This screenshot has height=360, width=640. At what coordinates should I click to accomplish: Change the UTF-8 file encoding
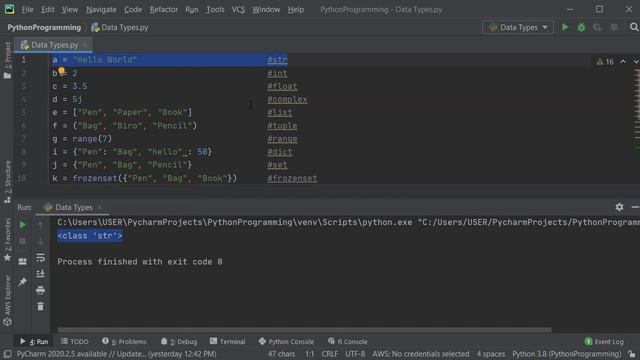tap(355, 354)
